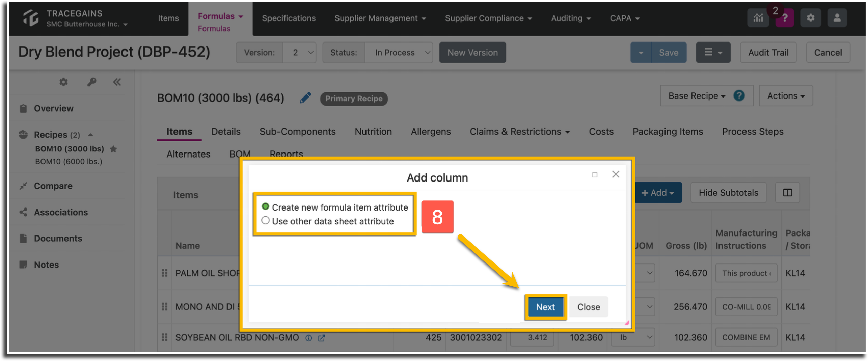Open the Status In Process dropdown
Image resolution: width=868 pixels, height=361 pixels.
click(399, 52)
